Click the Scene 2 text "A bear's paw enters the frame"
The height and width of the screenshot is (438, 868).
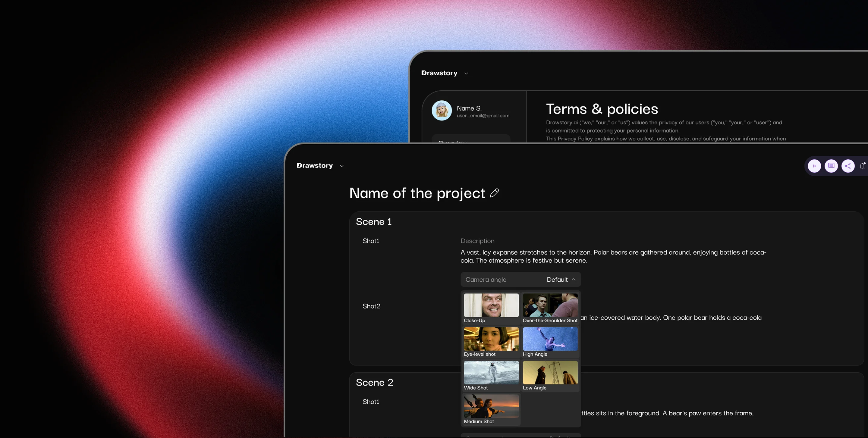click(708, 413)
